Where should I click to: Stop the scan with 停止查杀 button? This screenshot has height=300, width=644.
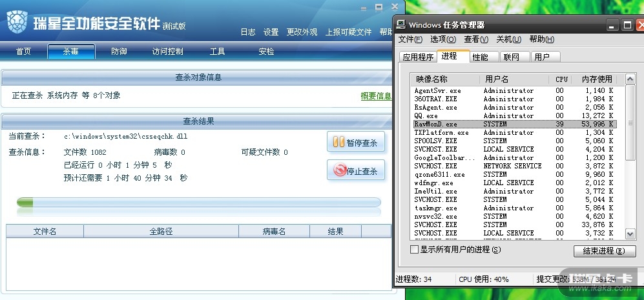click(x=356, y=170)
